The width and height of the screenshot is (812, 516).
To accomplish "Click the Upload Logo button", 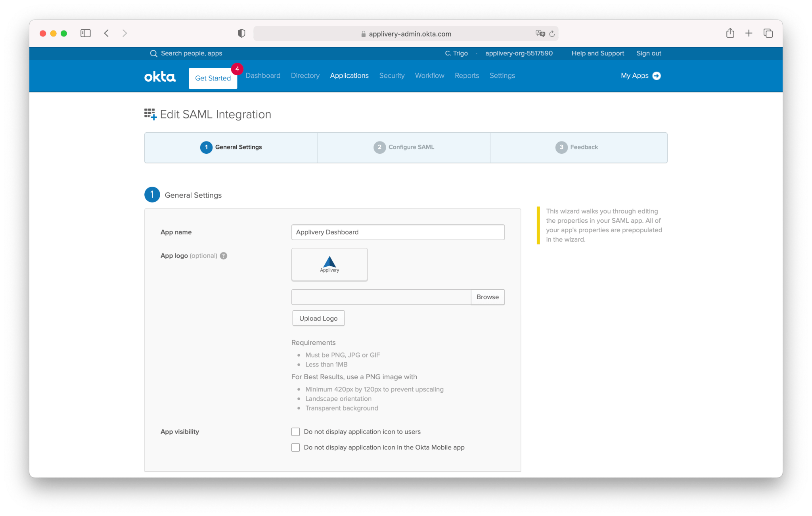I will point(318,318).
